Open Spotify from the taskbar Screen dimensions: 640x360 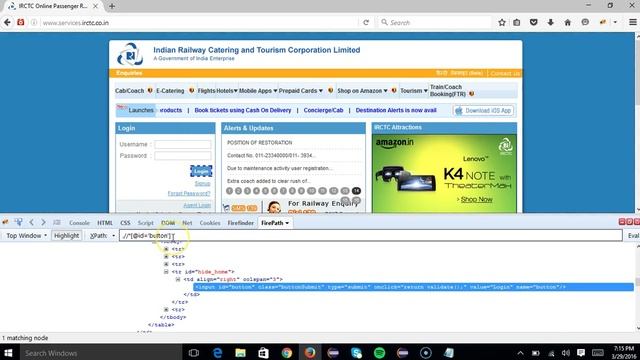379,353
